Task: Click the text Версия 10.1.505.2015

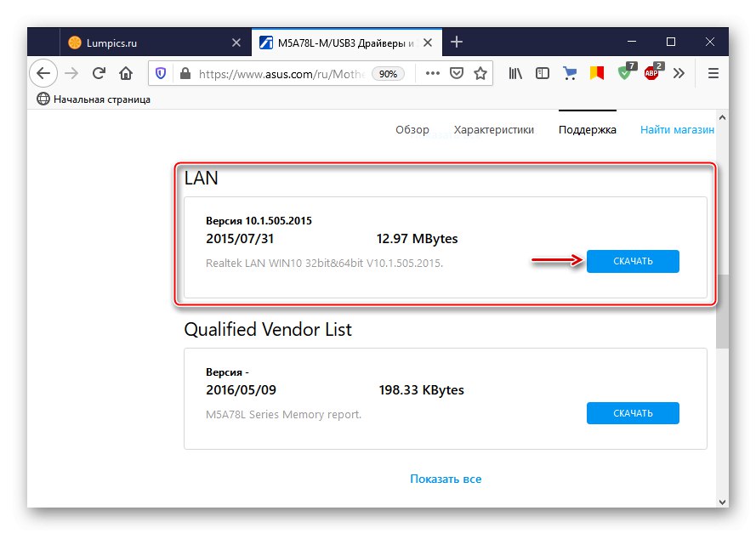Action: 259,221
